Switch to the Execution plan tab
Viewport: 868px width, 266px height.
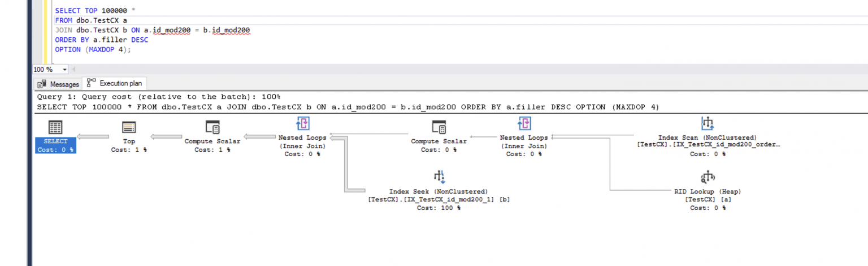coord(115,84)
